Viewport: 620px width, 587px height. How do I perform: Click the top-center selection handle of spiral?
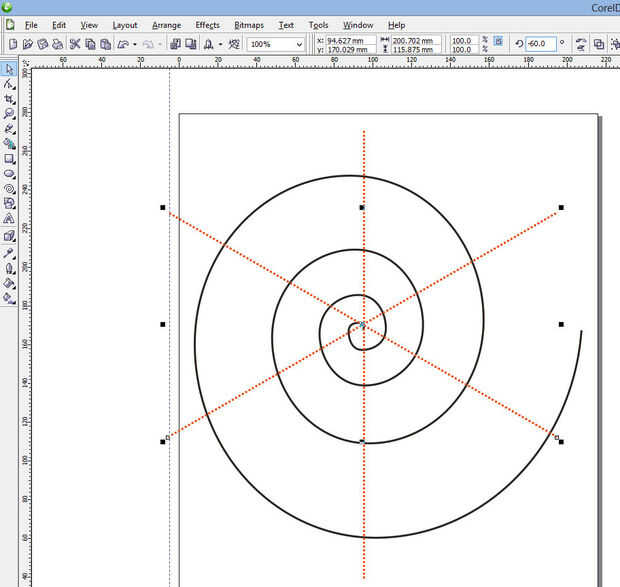tap(362, 207)
